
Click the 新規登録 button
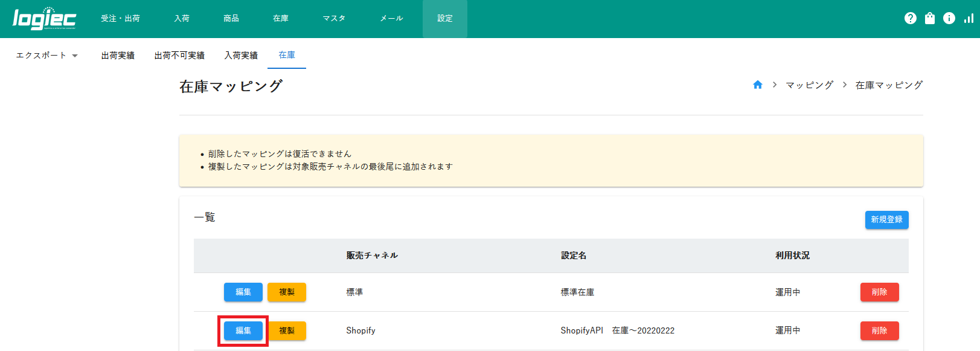coord(886,220)
